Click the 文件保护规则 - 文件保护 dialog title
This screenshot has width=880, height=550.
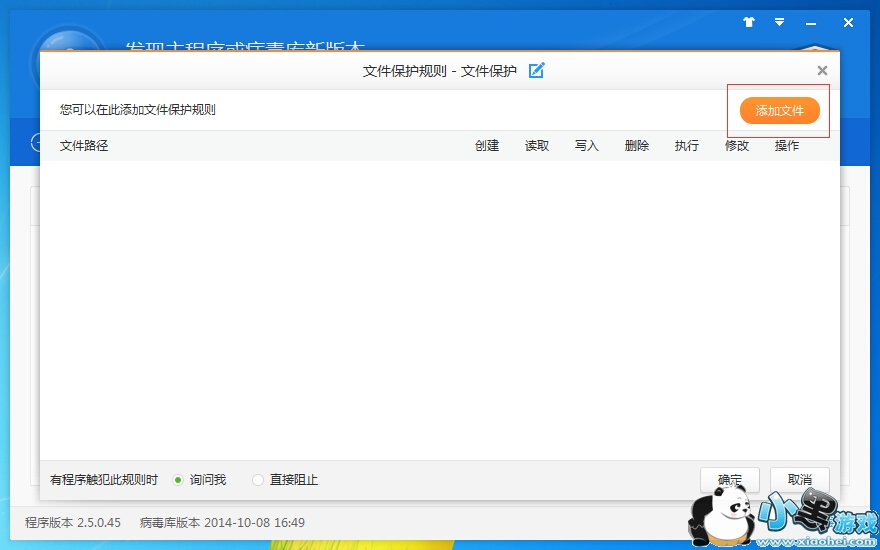(439, 71)
